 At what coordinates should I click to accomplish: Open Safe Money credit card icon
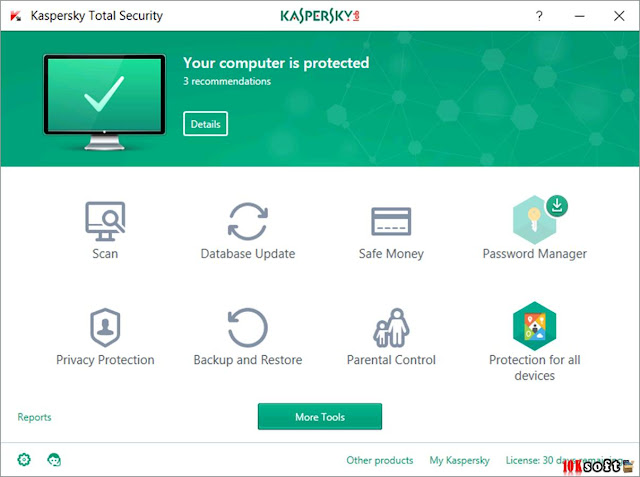pyautogui.click(x=391, y=221)
